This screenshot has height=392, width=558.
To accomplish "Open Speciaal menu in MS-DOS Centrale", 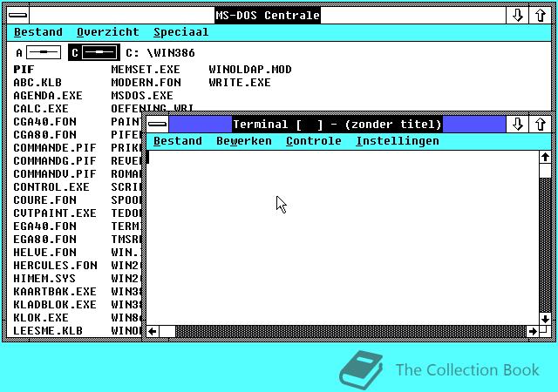I will click(180, 32).
